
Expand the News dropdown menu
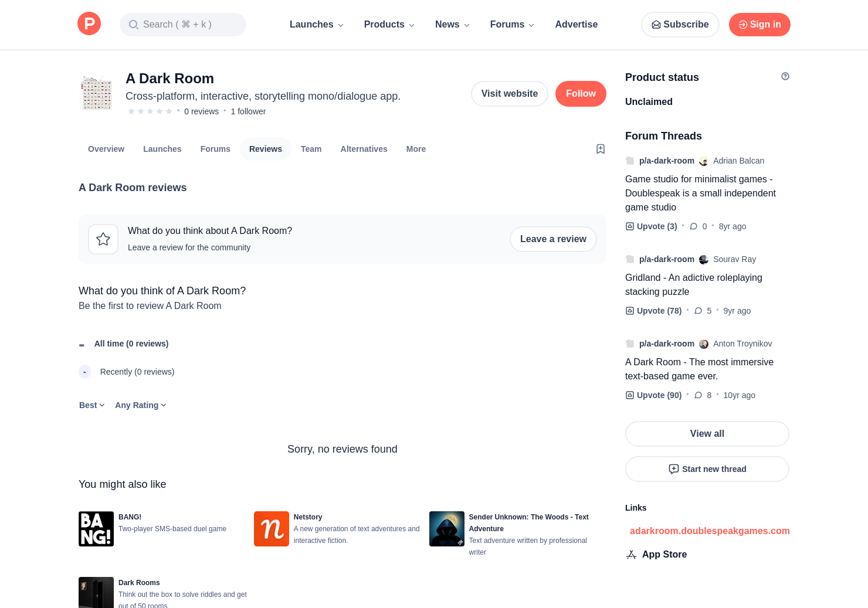click(452, 25)
